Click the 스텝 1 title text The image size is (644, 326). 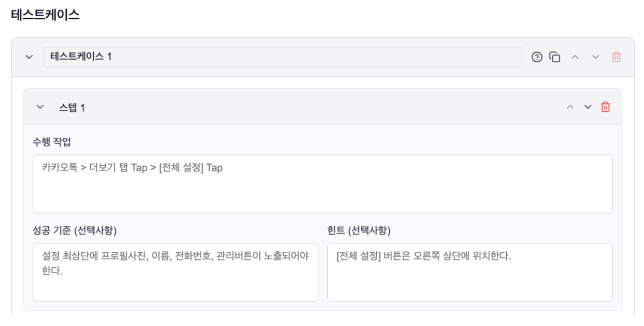(x=72, y=107)
